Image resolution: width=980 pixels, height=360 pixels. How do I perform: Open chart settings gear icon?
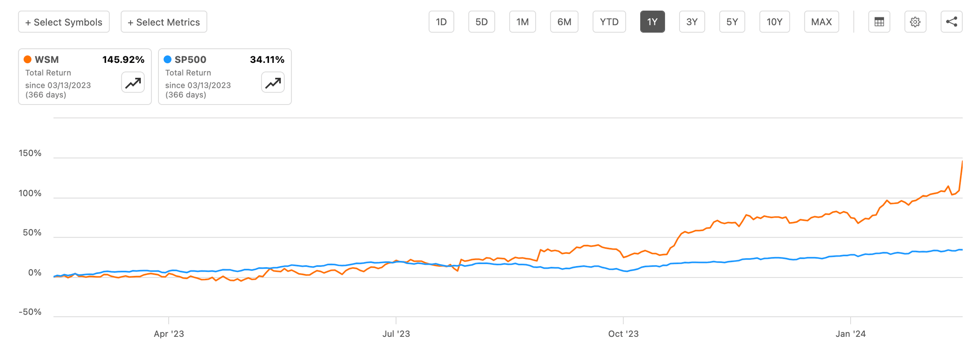click(915, 22)
